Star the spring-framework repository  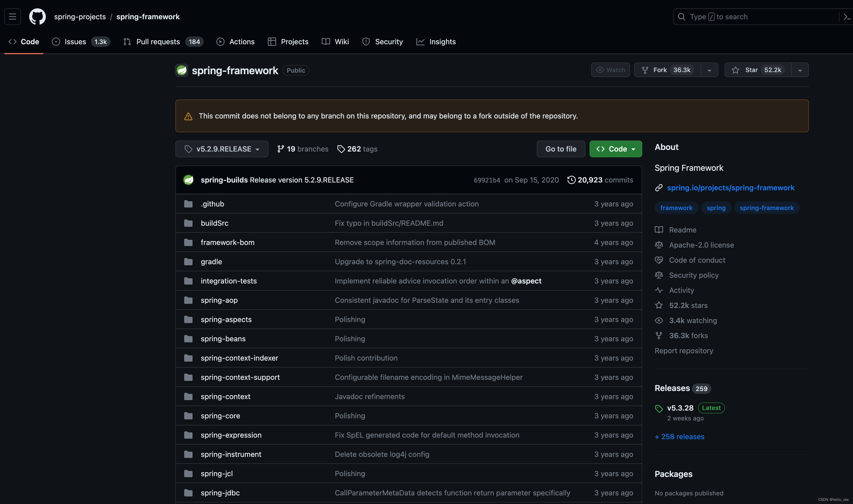coord(758,70)
